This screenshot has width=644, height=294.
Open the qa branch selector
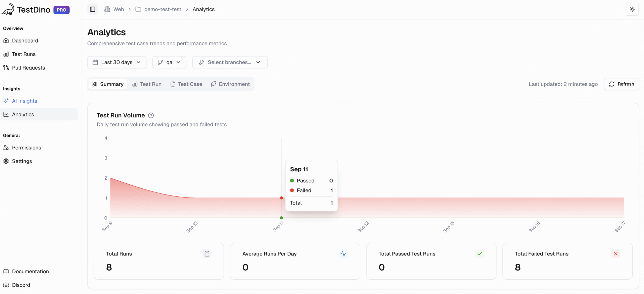[x=169, y=62]
